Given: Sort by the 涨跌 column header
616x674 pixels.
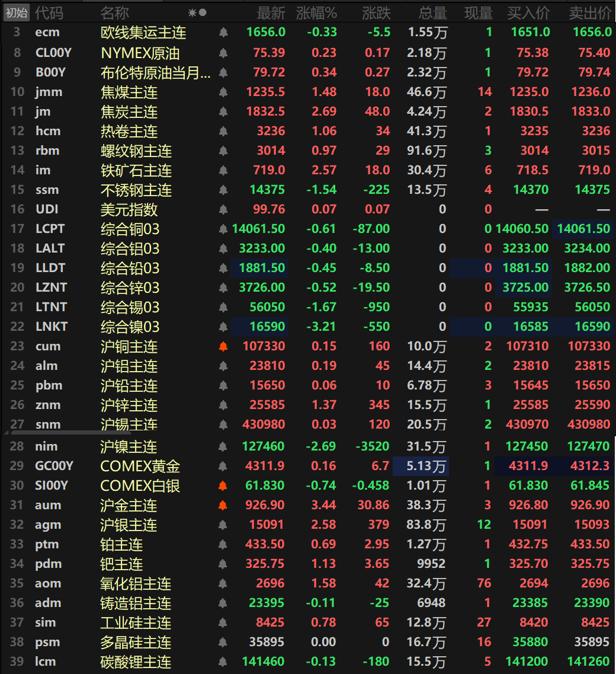Looking at the screenshot, I should point(376,13).
